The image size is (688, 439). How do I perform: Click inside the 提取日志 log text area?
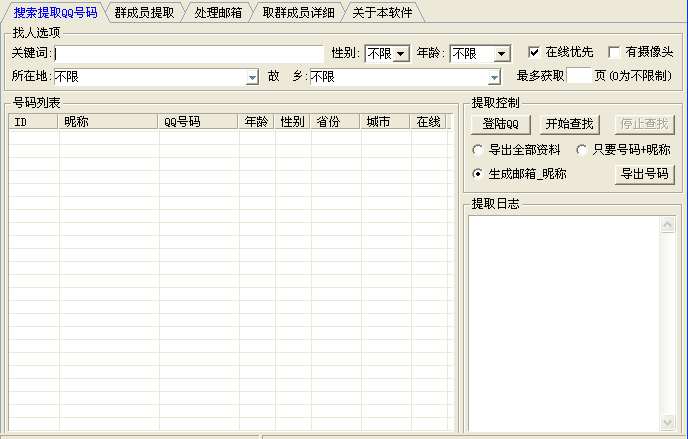click(x=565, y=324)
